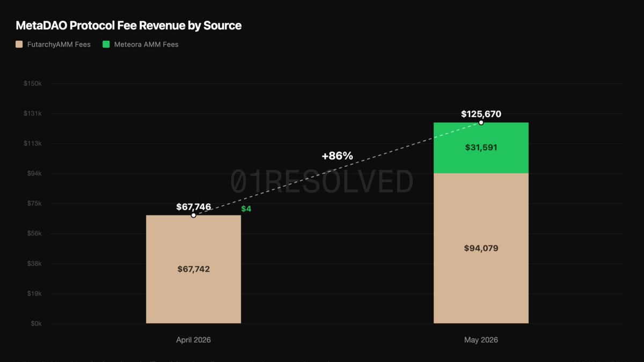Toggle the Meteora AMM Fees legend label
The height and width of the screenshot is (362, 644).
pyautogui.click(x=146, y=45)
